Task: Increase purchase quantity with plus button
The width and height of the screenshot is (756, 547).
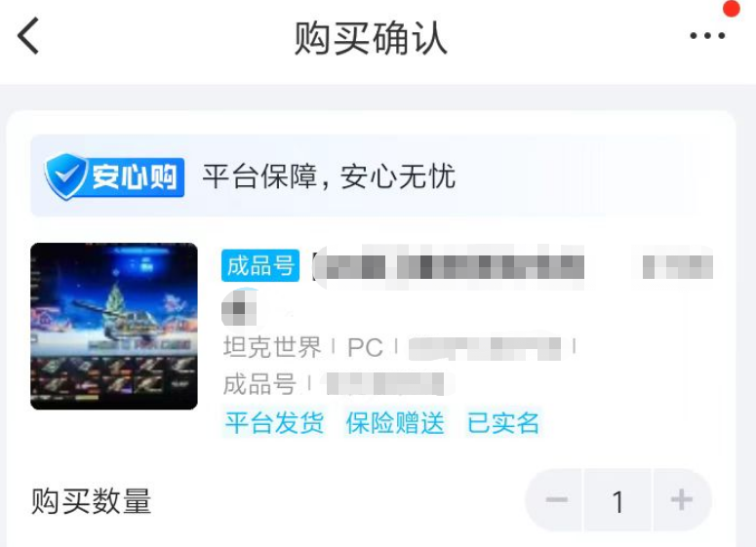Action: 681,500
